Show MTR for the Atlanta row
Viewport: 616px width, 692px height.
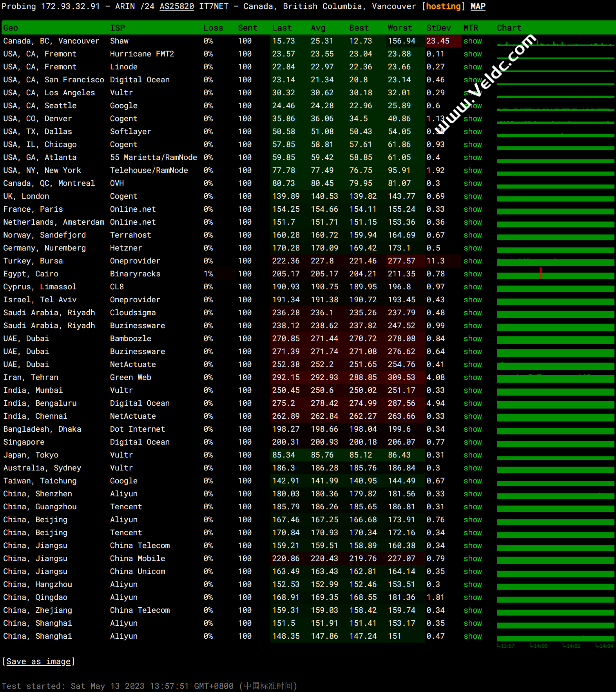473,157
